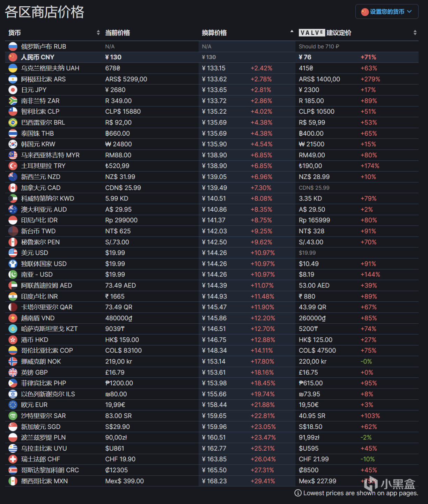Image resolution: width=428 pixels, height=504 pixels.
Task: Click the China flag in CNY row
Action: 13,57
